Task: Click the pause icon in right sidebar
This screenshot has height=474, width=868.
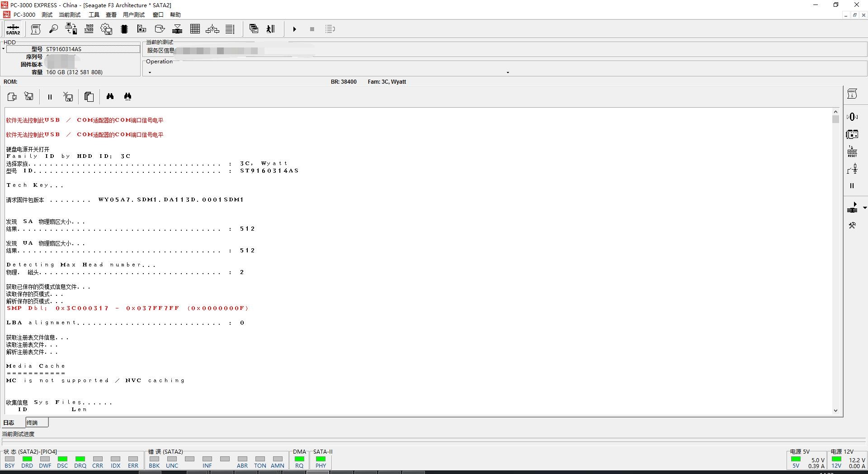Action: (852, 186)
